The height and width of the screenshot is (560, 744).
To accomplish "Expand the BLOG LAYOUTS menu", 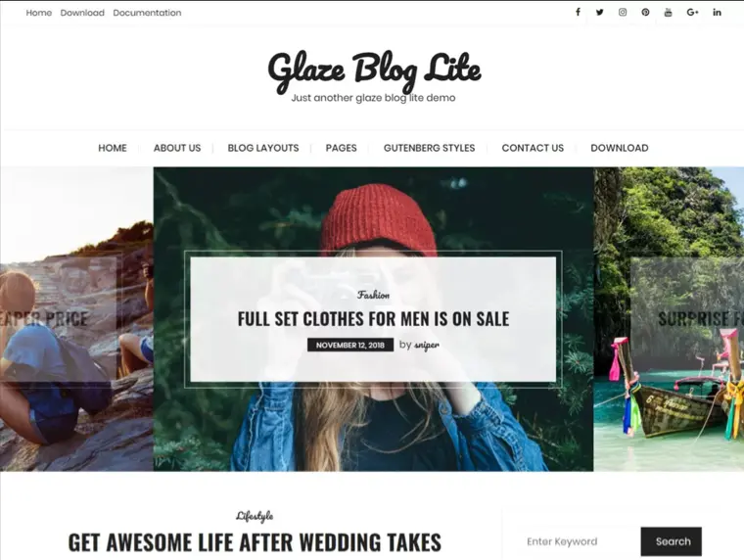I will pos(263,148).
